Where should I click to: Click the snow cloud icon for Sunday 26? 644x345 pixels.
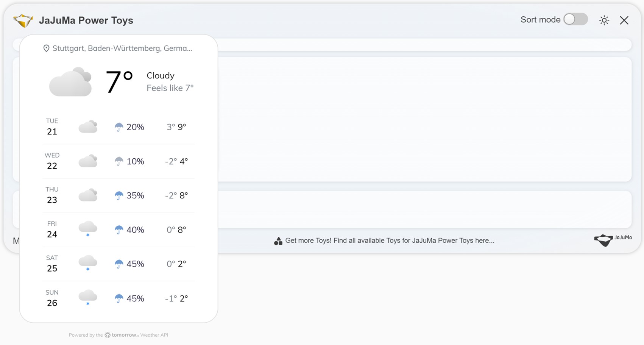[x=88, y=298]
